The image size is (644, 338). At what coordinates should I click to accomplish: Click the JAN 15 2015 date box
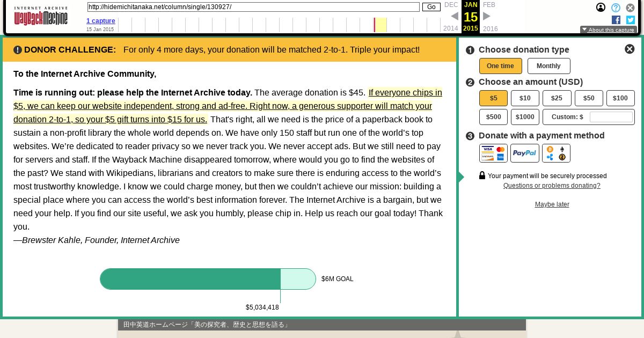click(471, 17)
